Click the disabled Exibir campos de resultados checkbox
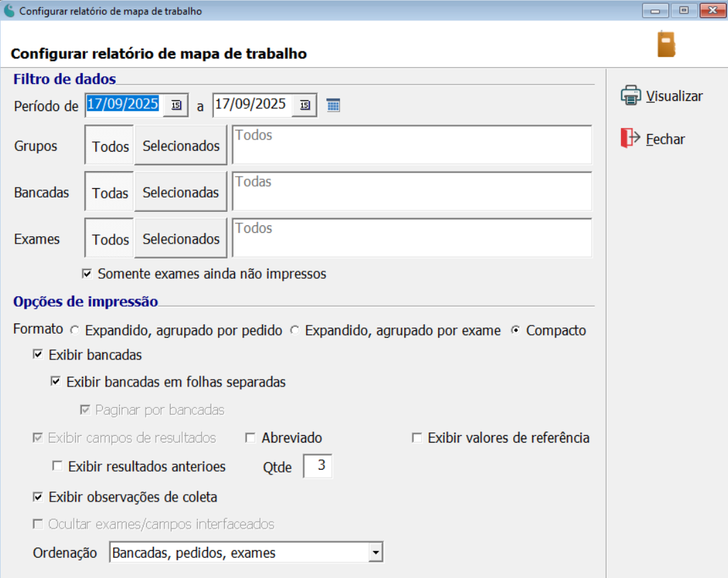Image resolution: width=728 pixels, height=578 pixels. point(38,437)
